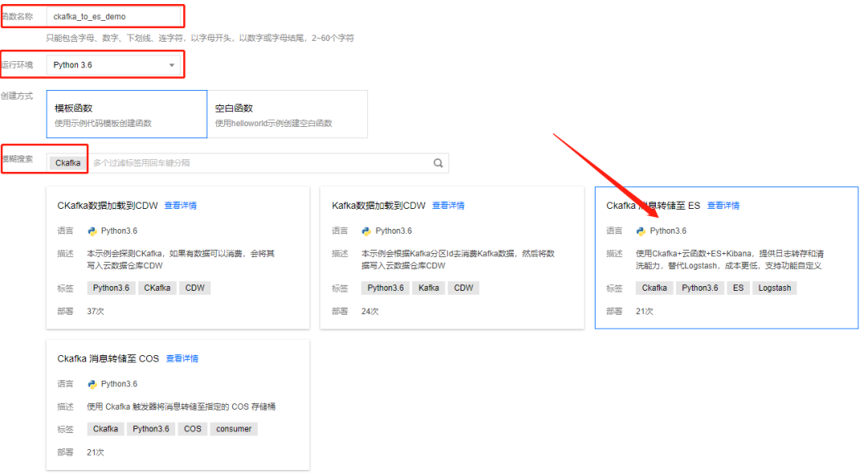Click Python icon in Ckafka 消息转储至 ES card

tap(641, 231)
